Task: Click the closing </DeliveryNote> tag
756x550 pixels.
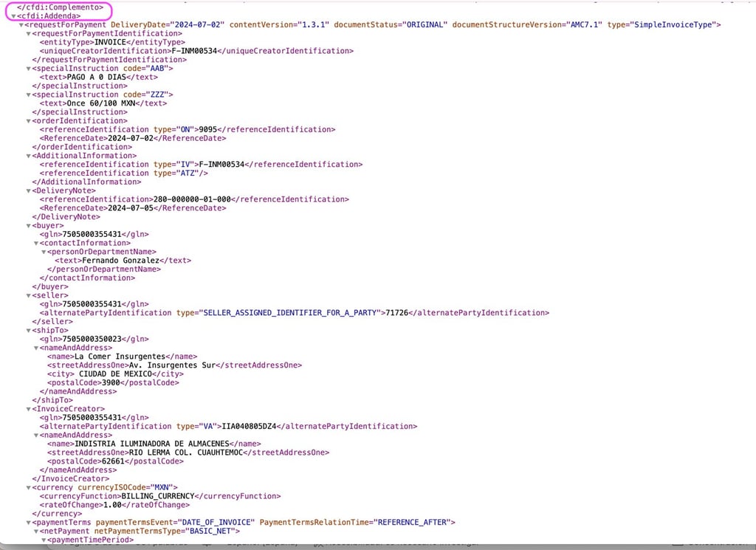Action: point(66,217)
